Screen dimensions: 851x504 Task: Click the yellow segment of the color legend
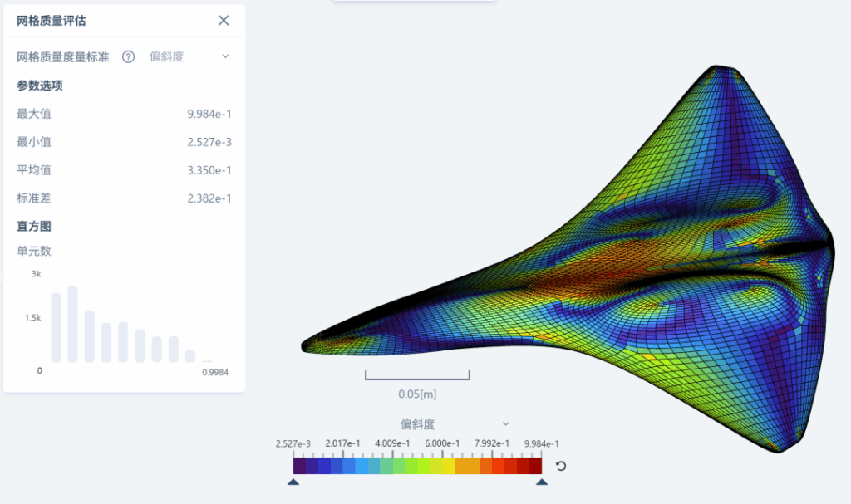(448, 467)
